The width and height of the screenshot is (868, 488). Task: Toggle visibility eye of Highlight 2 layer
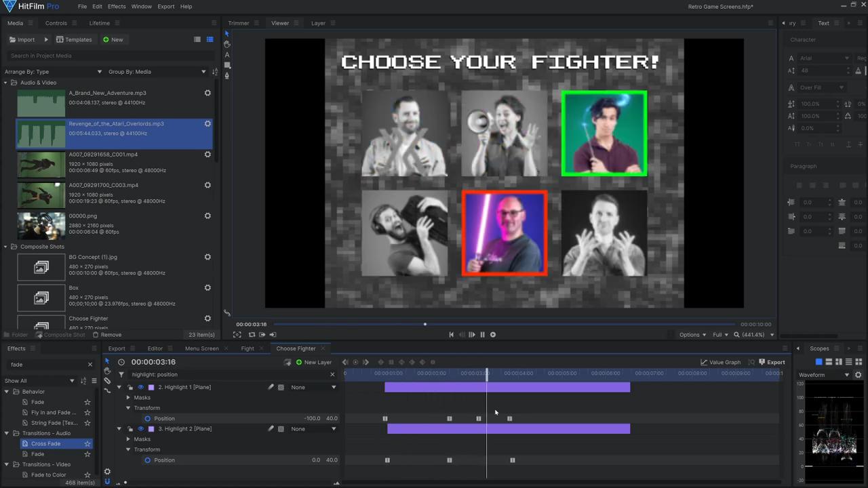coord(141,428)
